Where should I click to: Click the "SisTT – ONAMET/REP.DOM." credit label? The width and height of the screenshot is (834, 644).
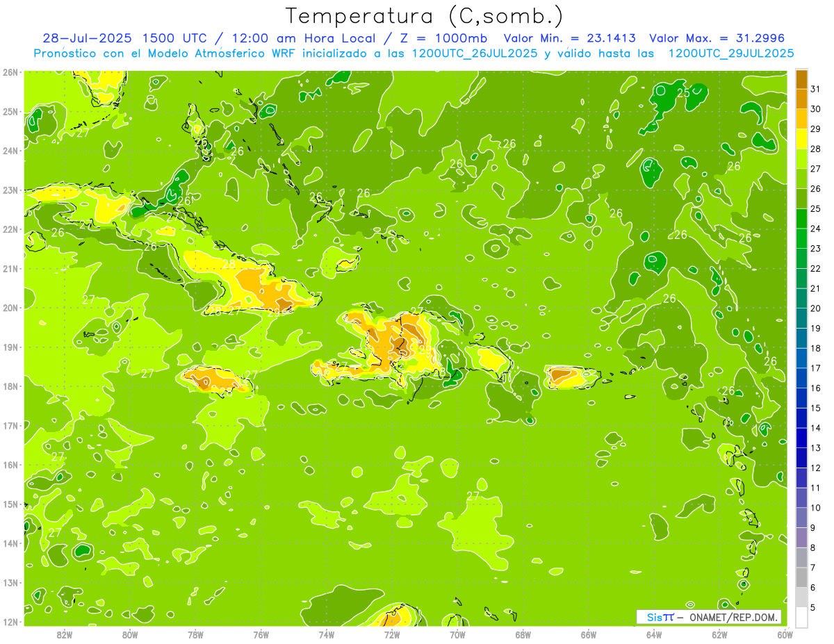click(709, 617)
